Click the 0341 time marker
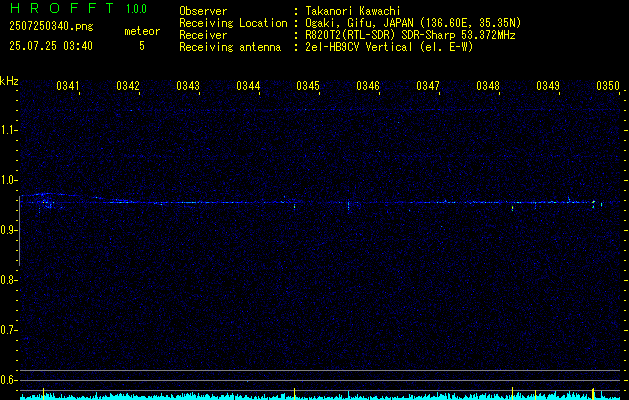 (x=68, y=85)
